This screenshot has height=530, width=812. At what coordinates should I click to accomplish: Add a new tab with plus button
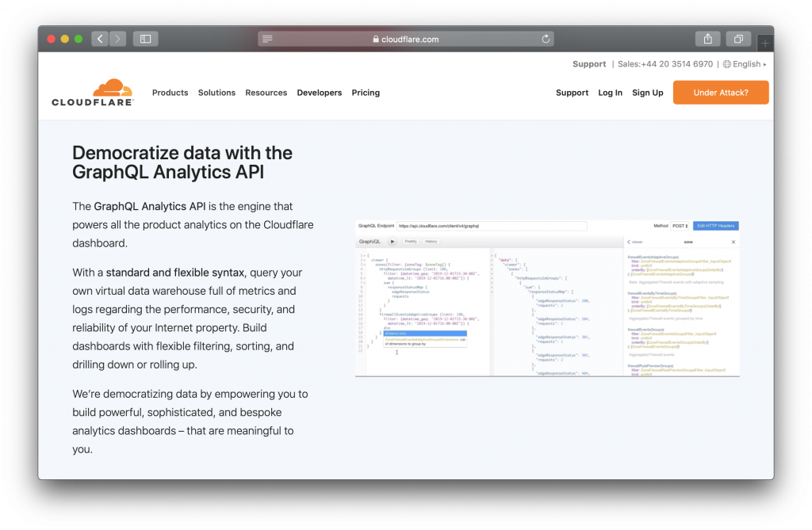[765, 44]
